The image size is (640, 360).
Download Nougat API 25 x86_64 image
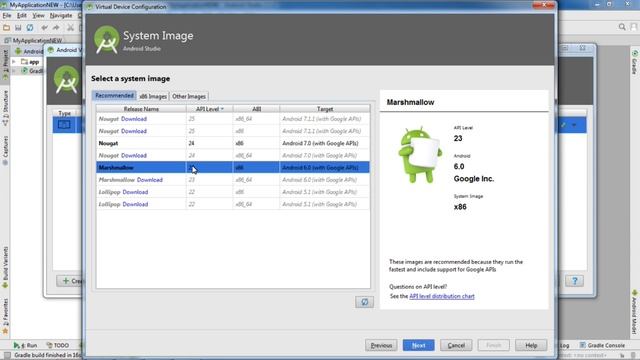click(x=134, y=119)
